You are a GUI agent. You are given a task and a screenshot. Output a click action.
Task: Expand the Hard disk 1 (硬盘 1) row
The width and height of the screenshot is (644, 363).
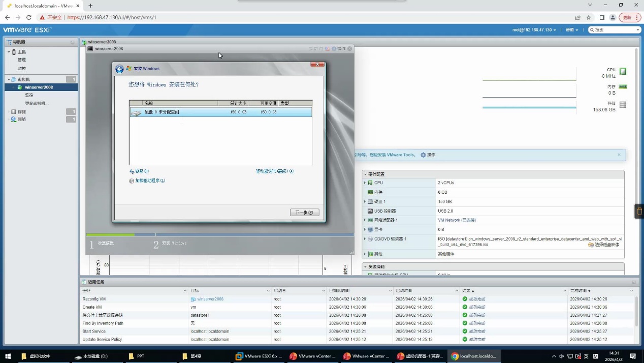pyautogui.click(x=365, y=201)
